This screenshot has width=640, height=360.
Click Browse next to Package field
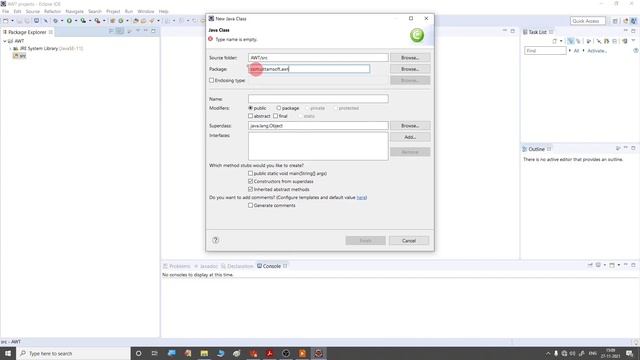(410, 69)
